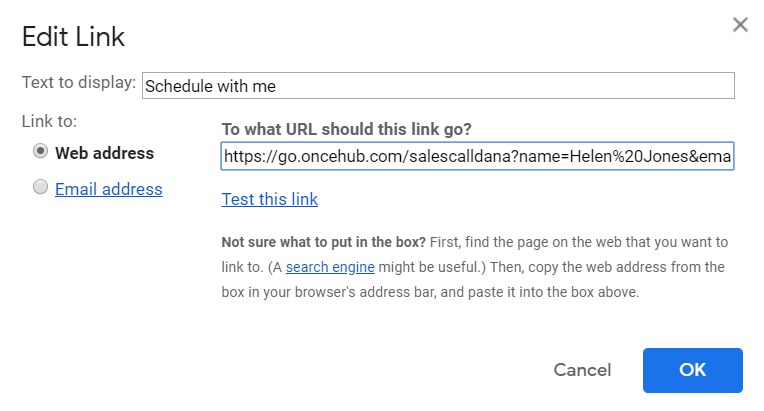The image size is (764, 411).
Task: Click into the URL input box
Action: 478,156
